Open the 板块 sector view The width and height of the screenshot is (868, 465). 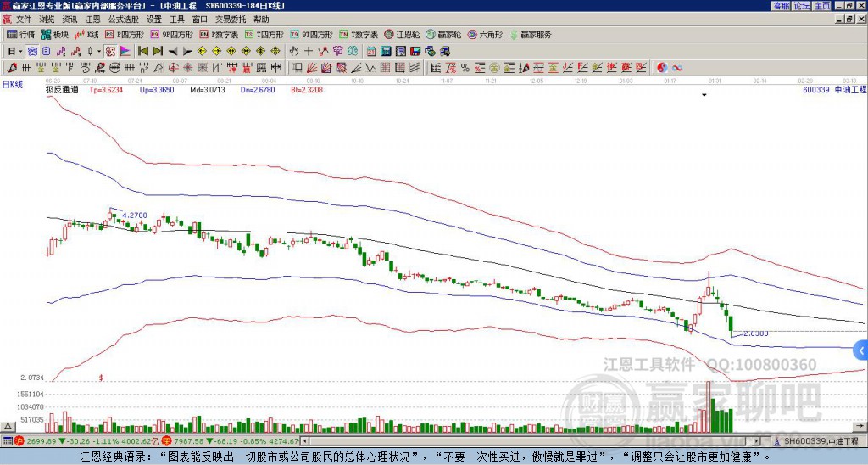pyautogui.click(x=54, y=34)
